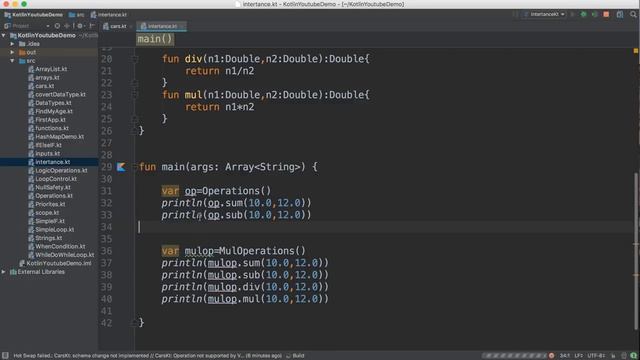Click KotlinYoutubeDemo in the navigation breadcrumb

[33, 15]
